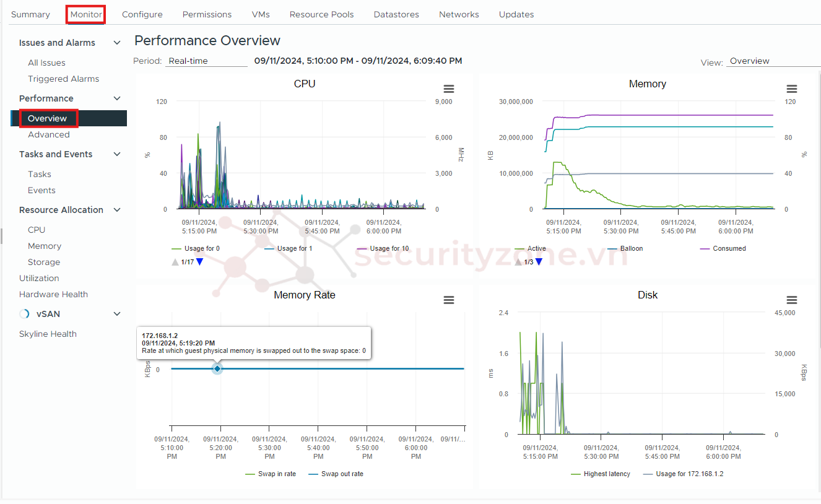Toggle Active series in Memory legend
Image resolution: width=821 pixels, height=504 pixels.
click(x=531, y=248)
